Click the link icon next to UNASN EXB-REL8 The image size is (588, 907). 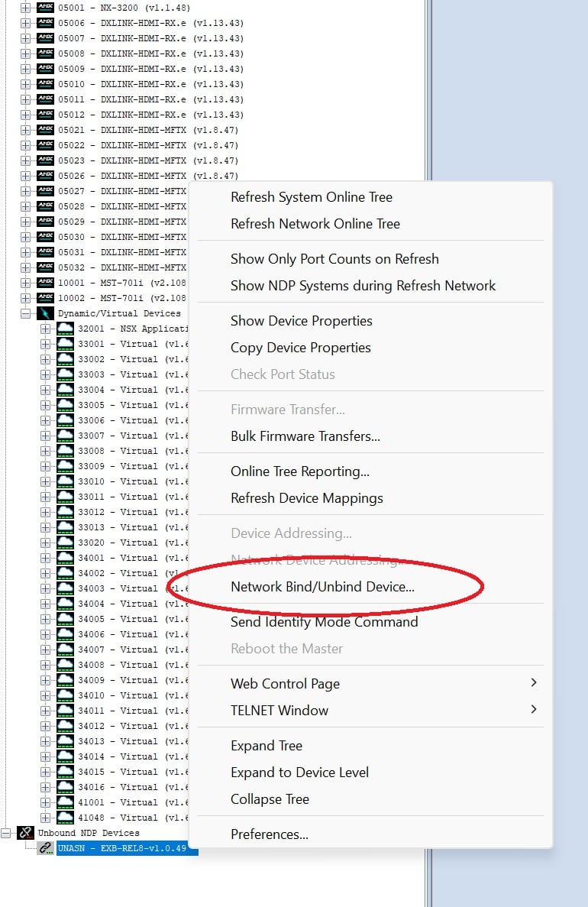pyautogui.click(x=46, y=848)
